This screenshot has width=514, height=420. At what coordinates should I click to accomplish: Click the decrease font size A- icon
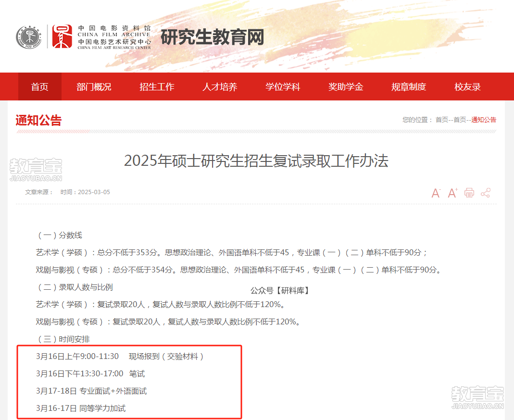[x=436, y=193]
